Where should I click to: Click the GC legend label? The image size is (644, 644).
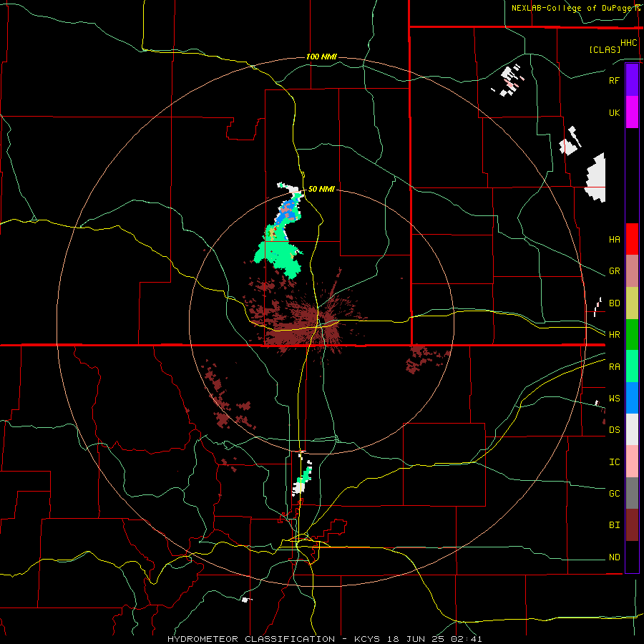(614, 494)
